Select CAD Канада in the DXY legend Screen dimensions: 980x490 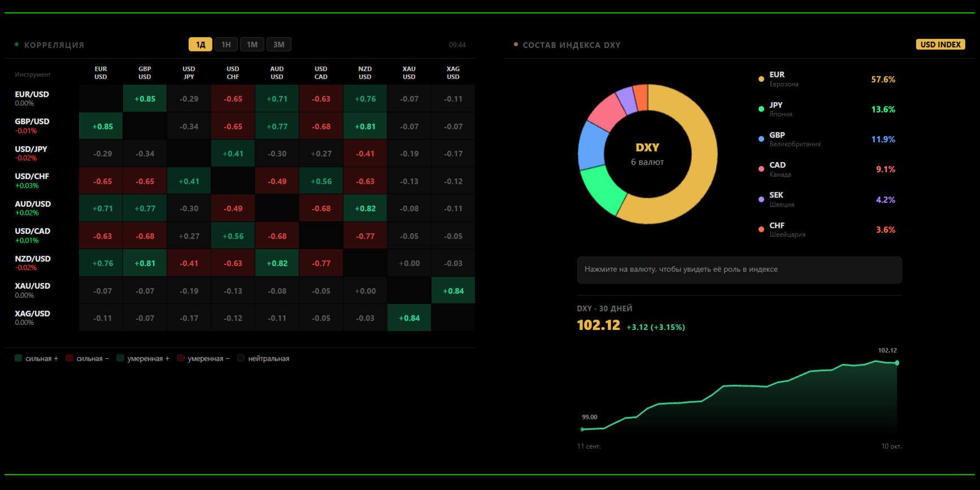[x=827, y=170]
